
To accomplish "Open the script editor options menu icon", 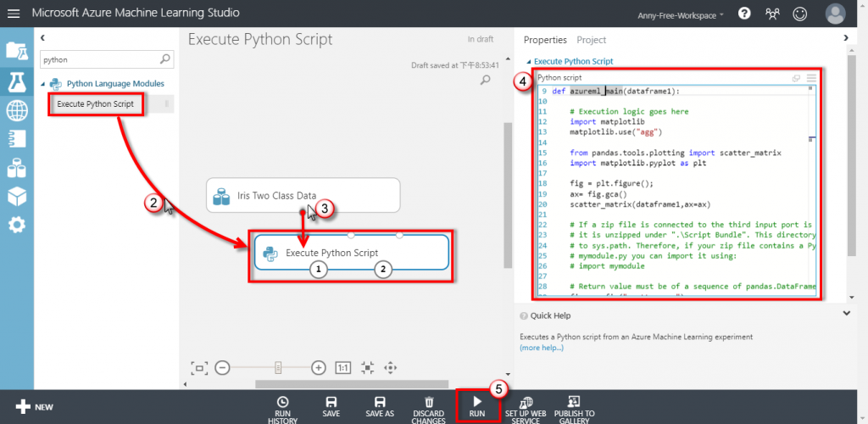I will pyautogui.click(x=811, y=78).
